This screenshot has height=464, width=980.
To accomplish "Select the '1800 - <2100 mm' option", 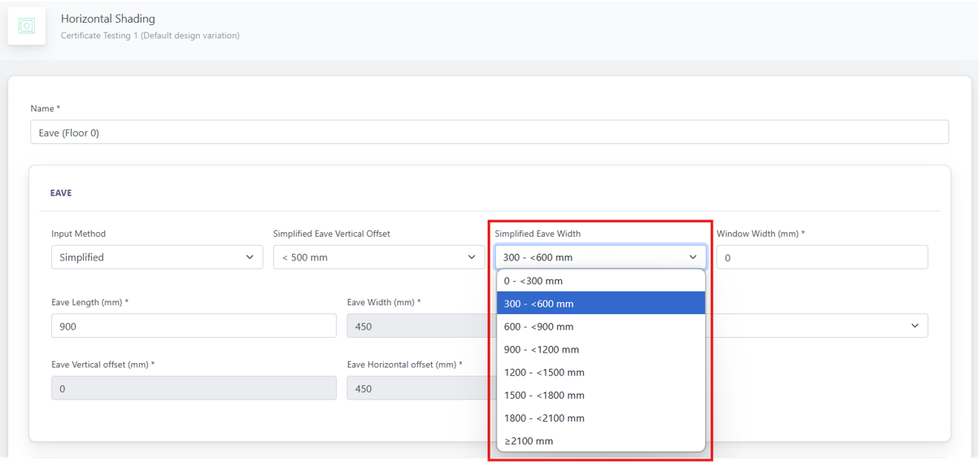I will click(x=601, y=418).
